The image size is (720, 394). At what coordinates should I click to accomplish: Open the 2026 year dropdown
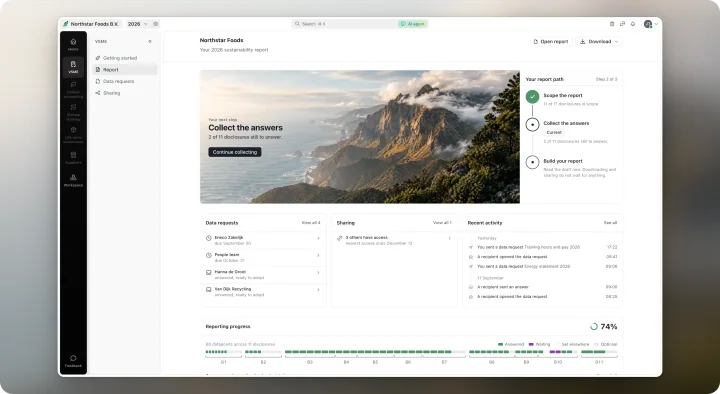[138, 24]
